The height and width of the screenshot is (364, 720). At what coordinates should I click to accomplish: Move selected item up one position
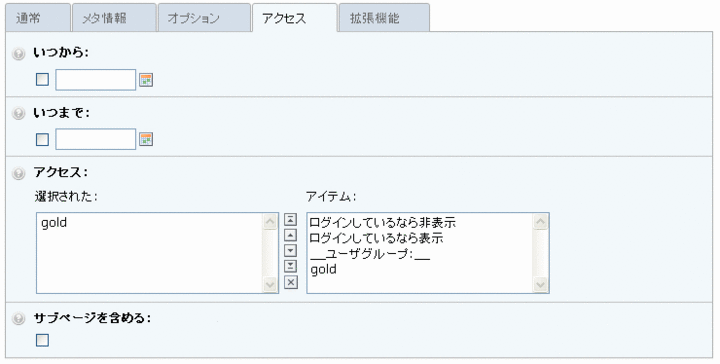tap(290, 235)
